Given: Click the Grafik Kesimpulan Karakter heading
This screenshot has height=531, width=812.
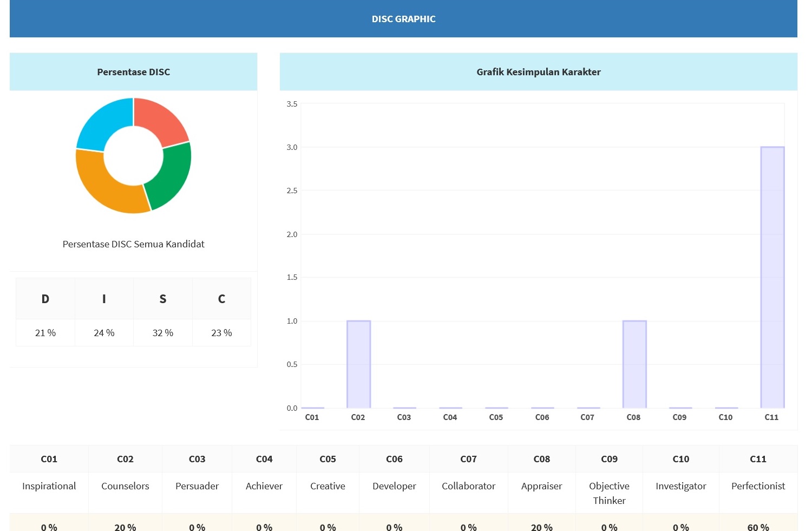Looking at the screenshot, I should point(539,72).
